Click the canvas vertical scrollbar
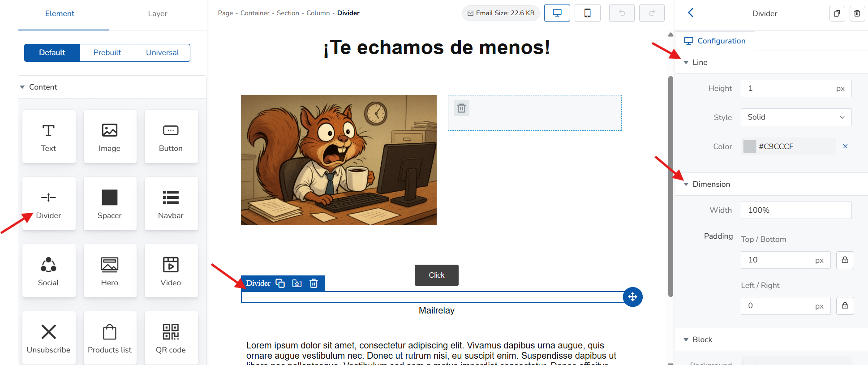 pyautogui.click(x=670, y=186)
